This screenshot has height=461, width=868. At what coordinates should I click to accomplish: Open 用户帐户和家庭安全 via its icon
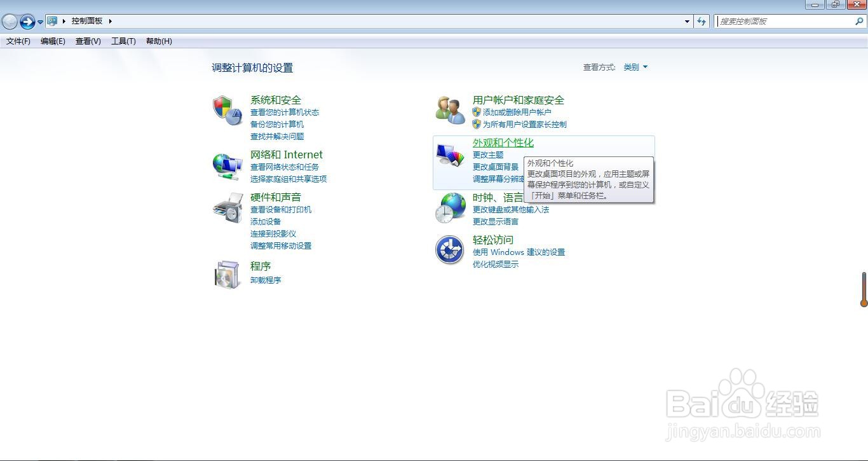tap(450, 109)
